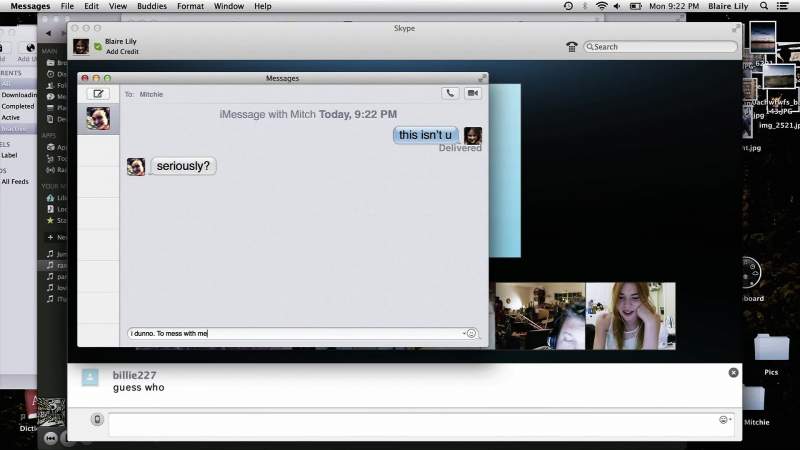Image resolution: width=800 pixels, height=450 pixels.
Task: Open the Messages menu in the menu bar
Action: tap(30, 6)
